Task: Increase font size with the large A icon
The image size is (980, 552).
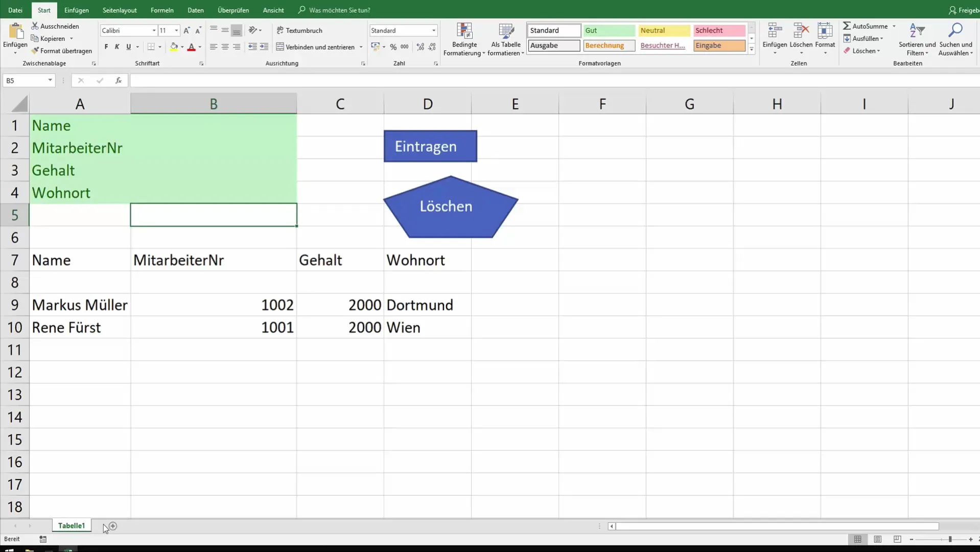Action: 186,31
